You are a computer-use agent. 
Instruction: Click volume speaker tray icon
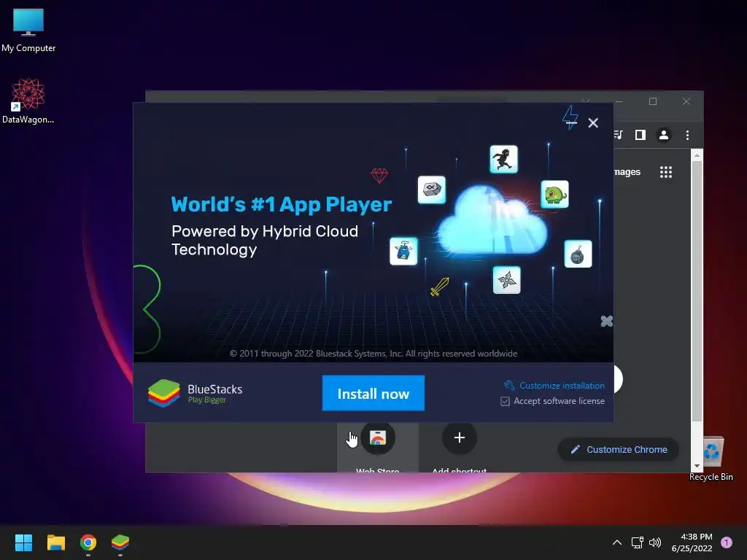[x=656, y=542]
